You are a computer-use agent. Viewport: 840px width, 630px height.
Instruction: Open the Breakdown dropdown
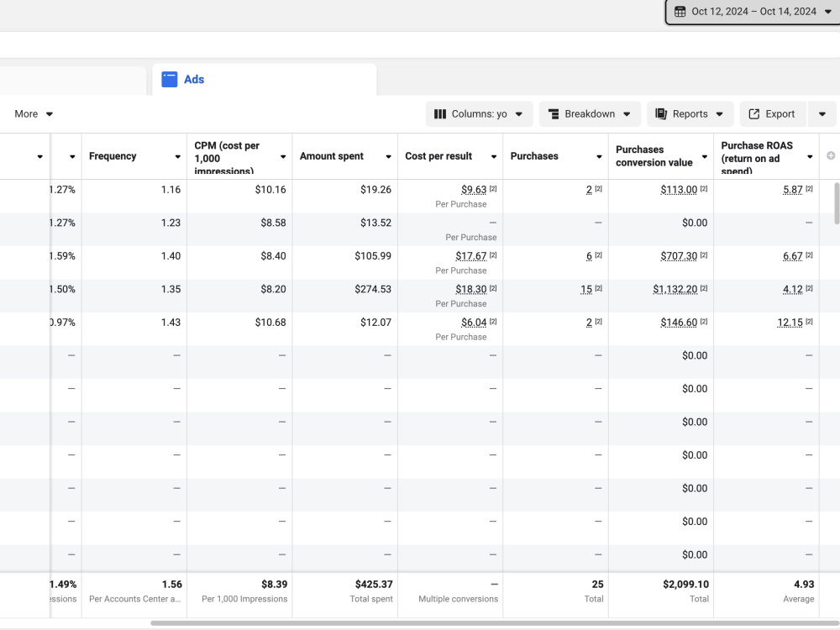coord(590,114)
